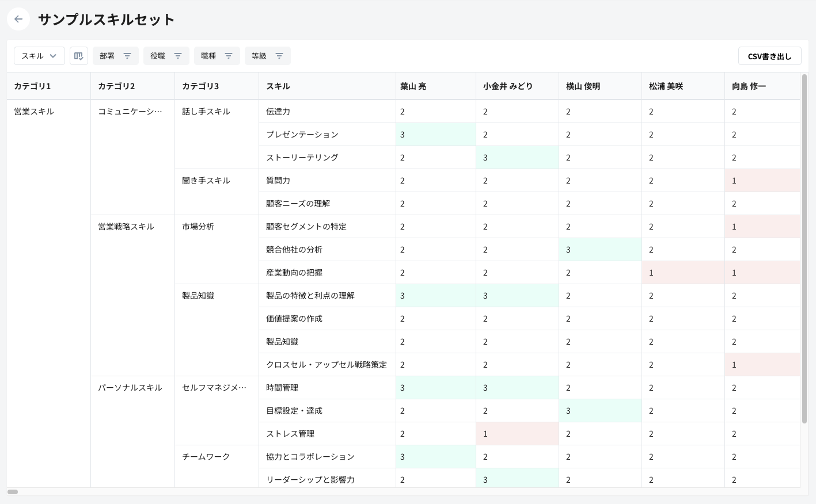Click the 向島 修一 column header

pos(749,86)
